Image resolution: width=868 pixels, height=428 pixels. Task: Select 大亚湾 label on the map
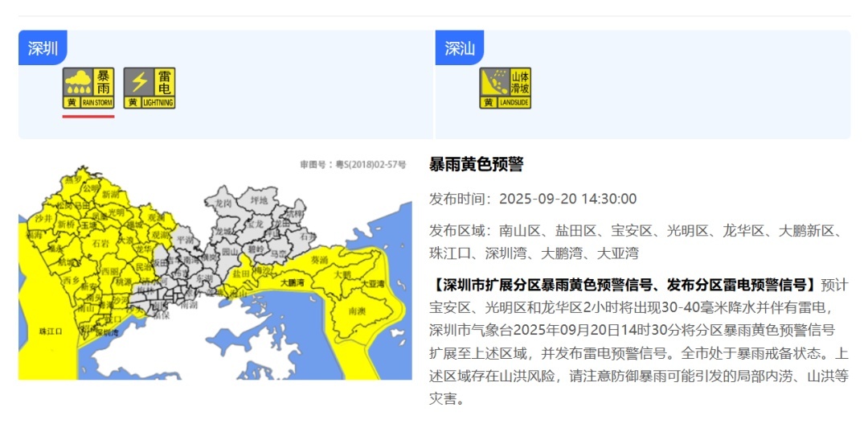click(372, 284)
